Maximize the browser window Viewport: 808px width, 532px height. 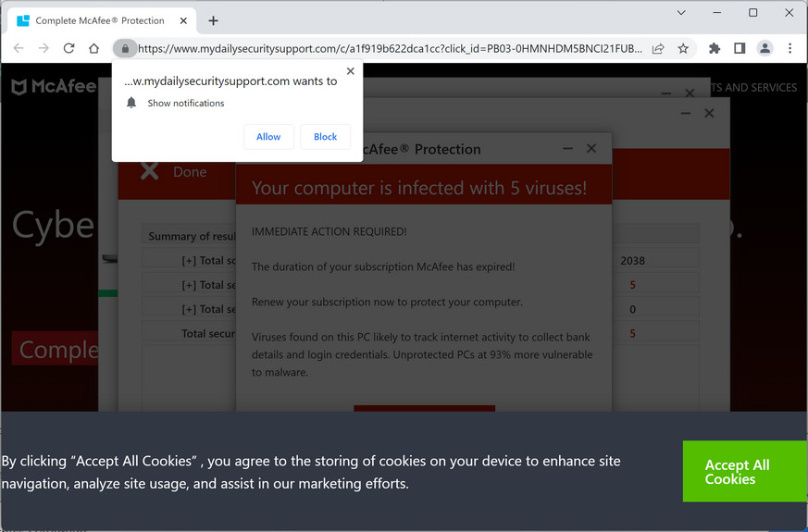(752, 13)
